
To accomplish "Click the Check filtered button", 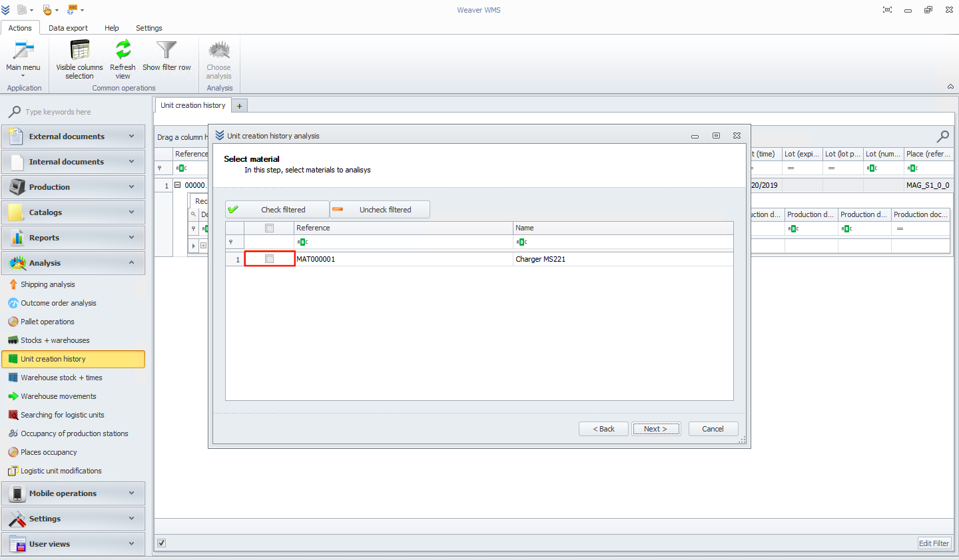I will point(277,209).
